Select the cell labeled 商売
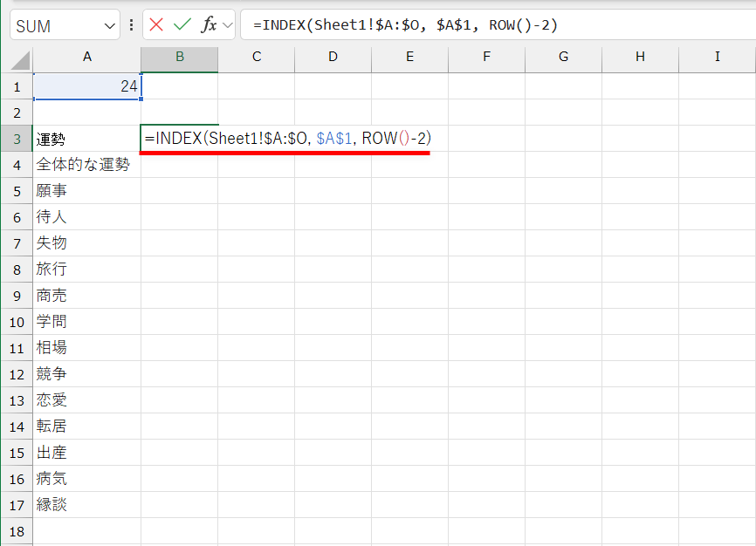The image size is (756, 546). tap(86, 295)
